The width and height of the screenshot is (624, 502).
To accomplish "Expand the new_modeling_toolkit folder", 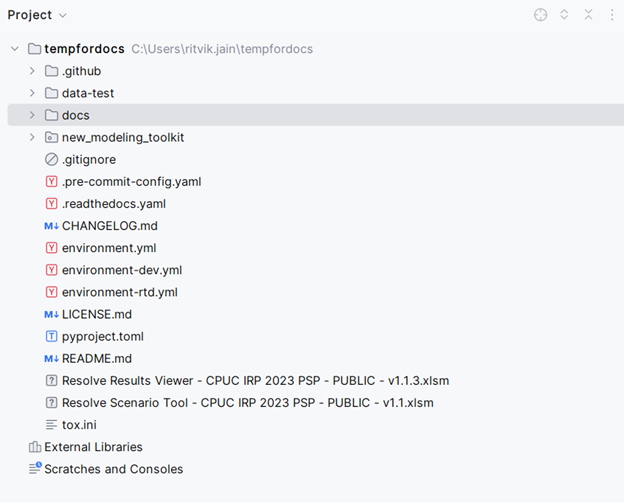I will click(32, 138).
